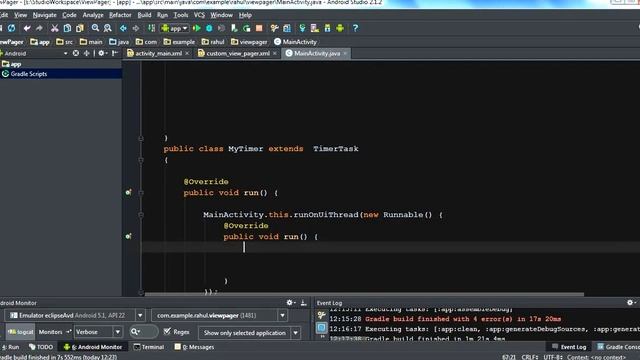
Task: Collapse the runOnUiThread code fold
Action: pyautogui.click(x=141, y=215)
